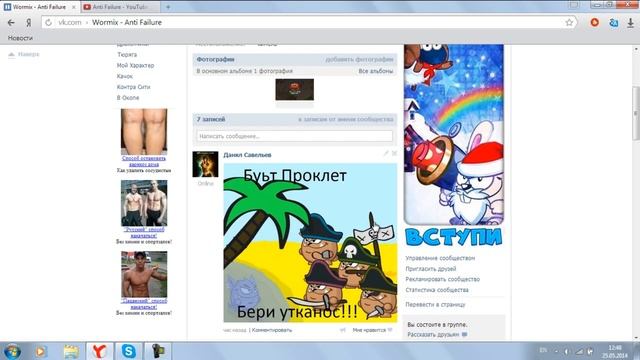The width and height of the screenshot is (640, 360).
Task: Click the post author's avatar
Action: [205, 164]
